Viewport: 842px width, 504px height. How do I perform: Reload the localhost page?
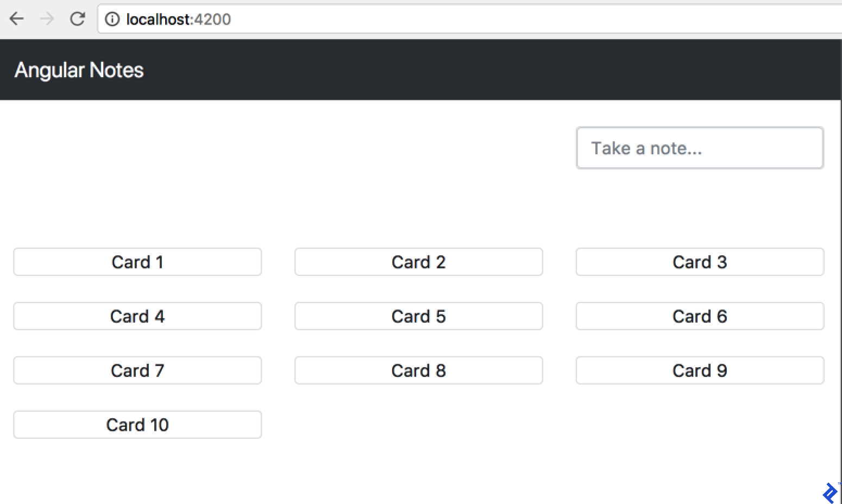[x=78, y=19]
